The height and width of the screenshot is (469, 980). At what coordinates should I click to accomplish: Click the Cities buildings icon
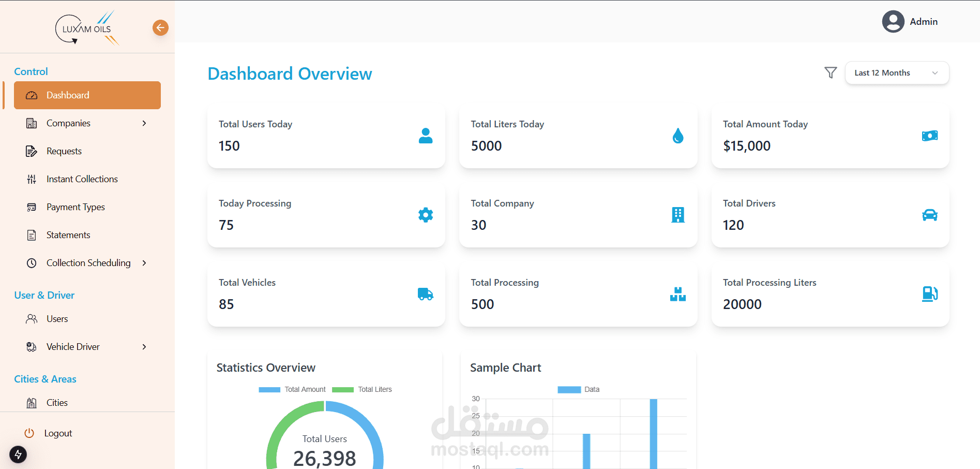(x=32, y=403)
